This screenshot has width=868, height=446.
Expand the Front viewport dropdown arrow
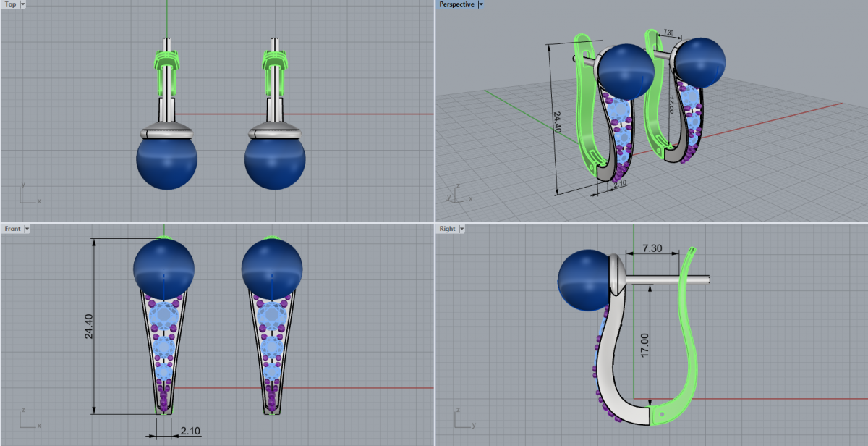pyautogui.click(x=27, y=229)
